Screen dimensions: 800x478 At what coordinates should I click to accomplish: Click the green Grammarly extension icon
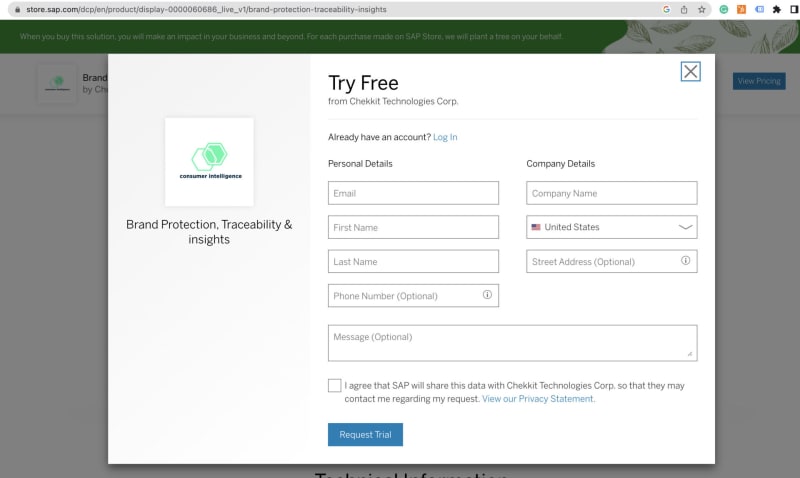coord(723,9)
